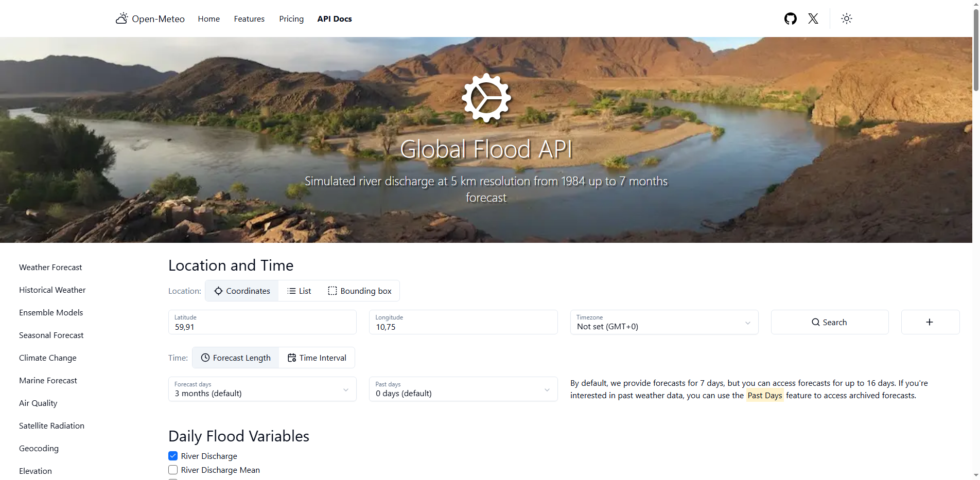980x480 pixels.
Task: Navigate to the Pricing page
Action: tap(291, 19)
